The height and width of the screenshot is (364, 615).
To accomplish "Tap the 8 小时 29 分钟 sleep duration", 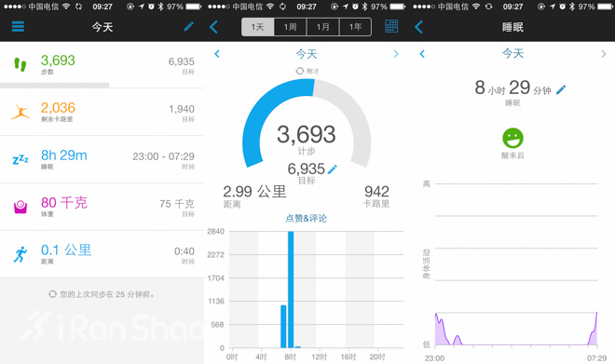I will (x=512, y=88).
